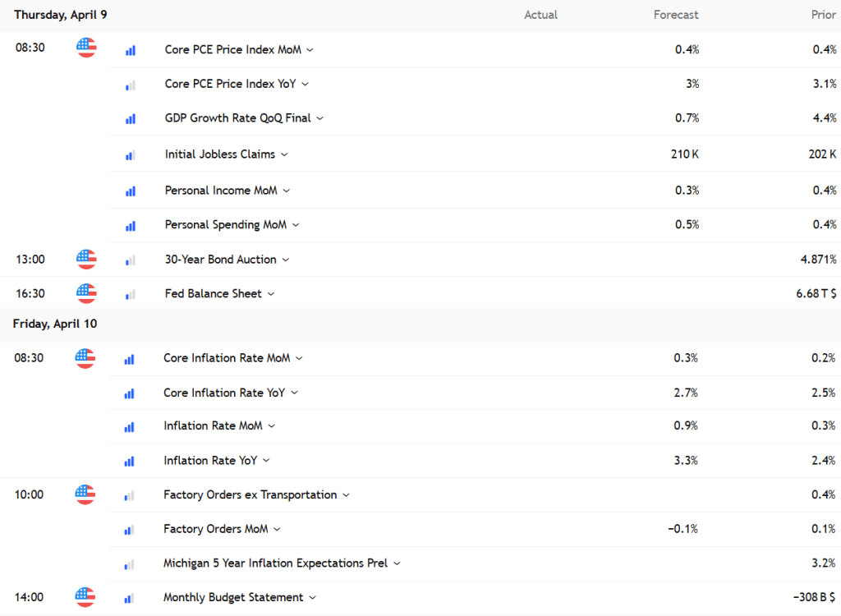
Task: Click the Prior column header
Action: [823, 15]
